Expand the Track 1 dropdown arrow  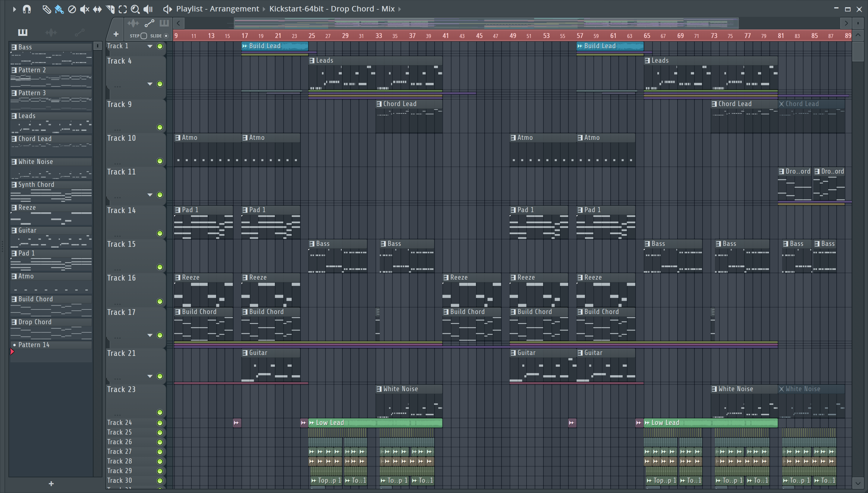(x=149, y=46)
